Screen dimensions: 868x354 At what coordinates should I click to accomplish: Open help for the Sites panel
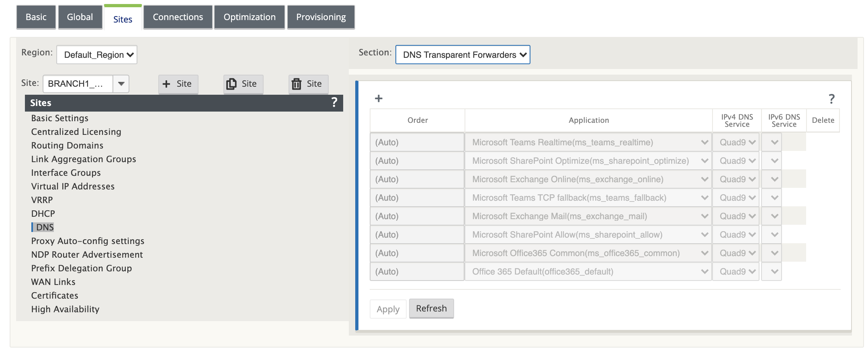334,103
